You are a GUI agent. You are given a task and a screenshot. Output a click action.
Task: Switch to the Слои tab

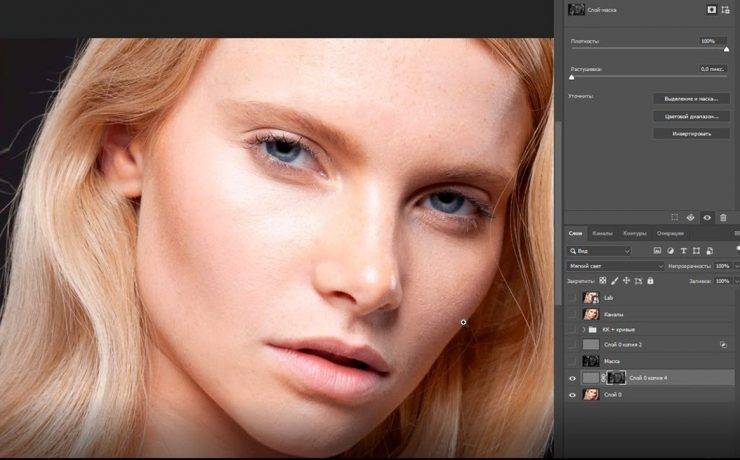click(575, 234)
